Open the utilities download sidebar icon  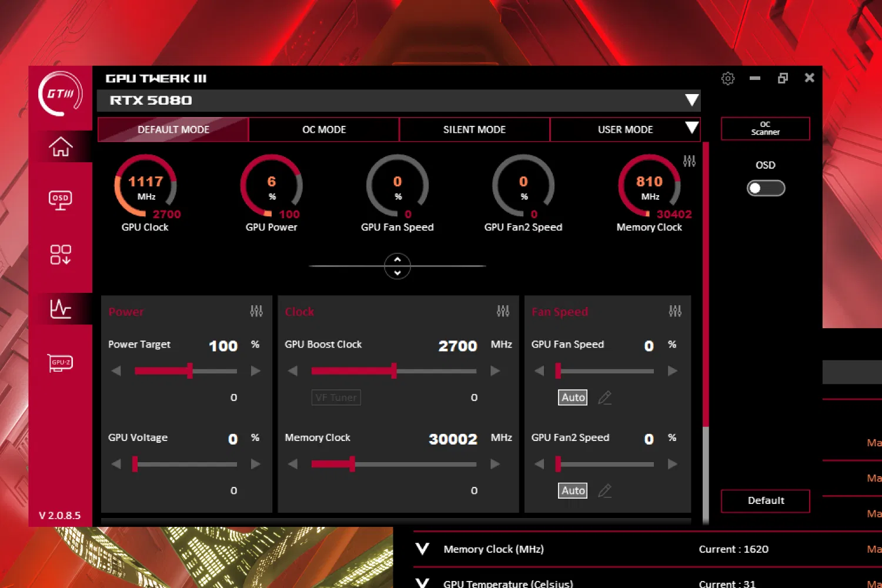point(61,255)
